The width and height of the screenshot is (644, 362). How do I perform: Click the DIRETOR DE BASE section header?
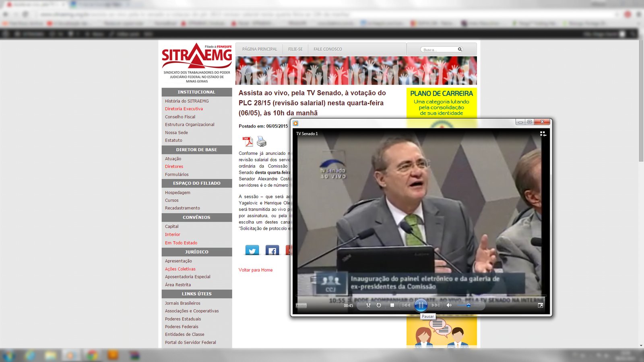point(197,150)
